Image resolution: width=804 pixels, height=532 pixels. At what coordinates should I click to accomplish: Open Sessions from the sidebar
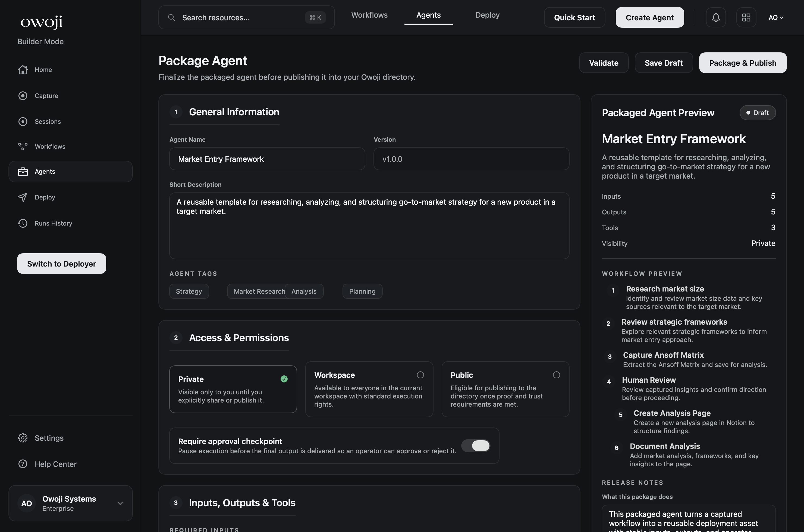click(x=48, y=122)
